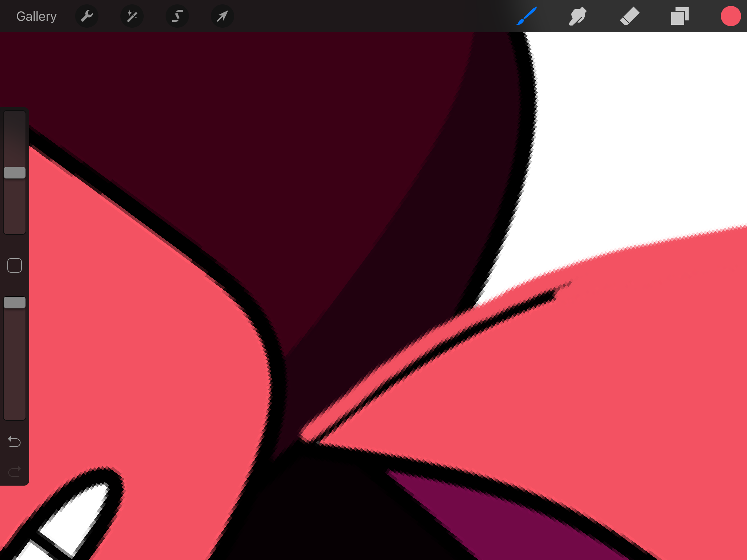Activate the Selections tool
747x560 pixels.
point(177,16)
